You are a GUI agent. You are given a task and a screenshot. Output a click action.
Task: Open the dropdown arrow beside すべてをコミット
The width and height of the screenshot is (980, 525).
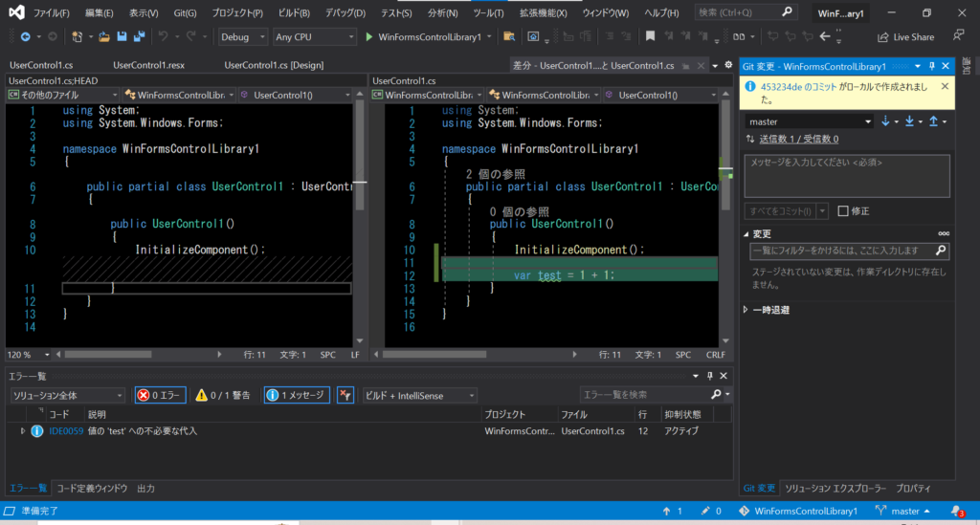point(822,211)
